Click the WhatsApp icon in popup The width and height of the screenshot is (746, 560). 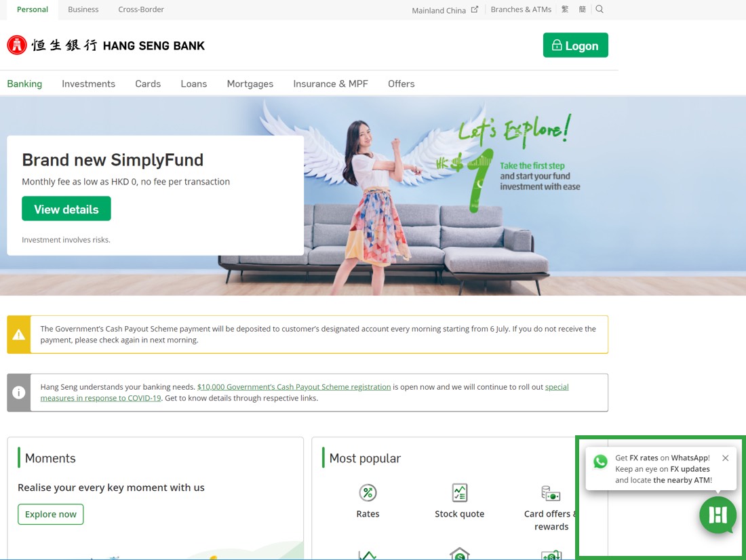point(600,461)
